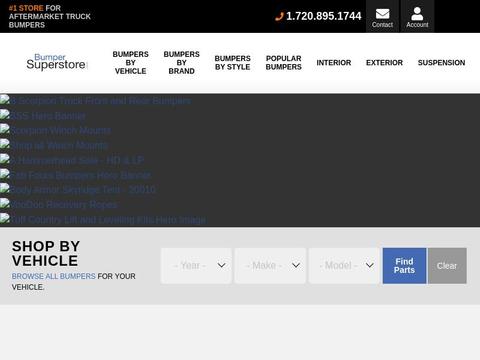Open the Voodoo Recovery Ropes banner link

pyautogui.click(x=58, y=204)
